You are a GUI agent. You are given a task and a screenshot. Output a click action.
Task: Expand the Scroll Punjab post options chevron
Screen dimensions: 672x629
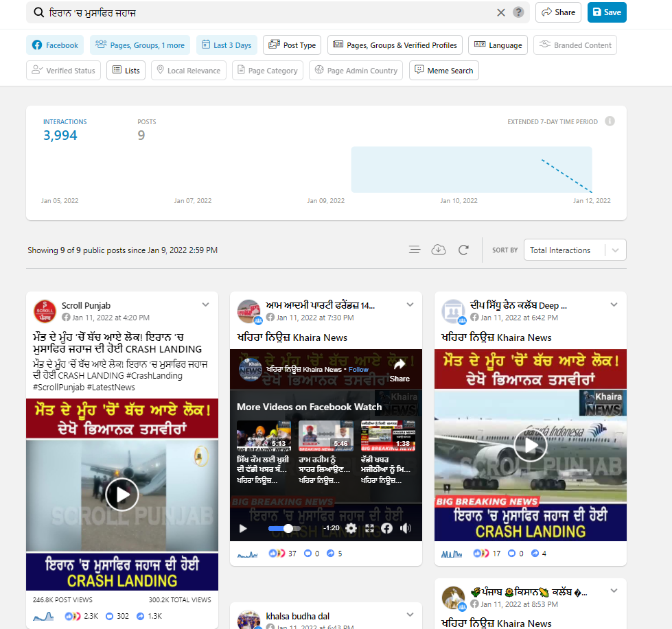pyautogui.click(x=205, y=305)
